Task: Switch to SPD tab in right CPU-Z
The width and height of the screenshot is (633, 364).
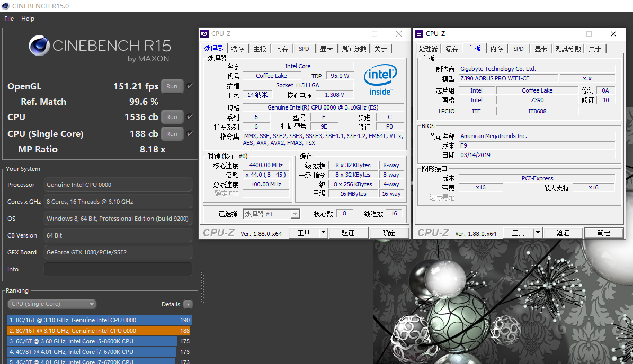Action: tap(518, 49)
